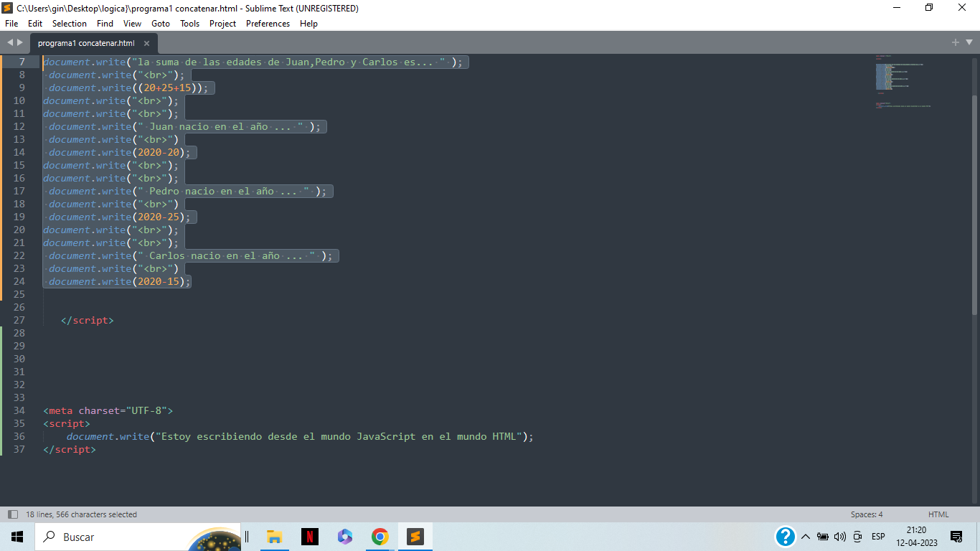
Task: Open the Project menu
Action: pos(223,24)
